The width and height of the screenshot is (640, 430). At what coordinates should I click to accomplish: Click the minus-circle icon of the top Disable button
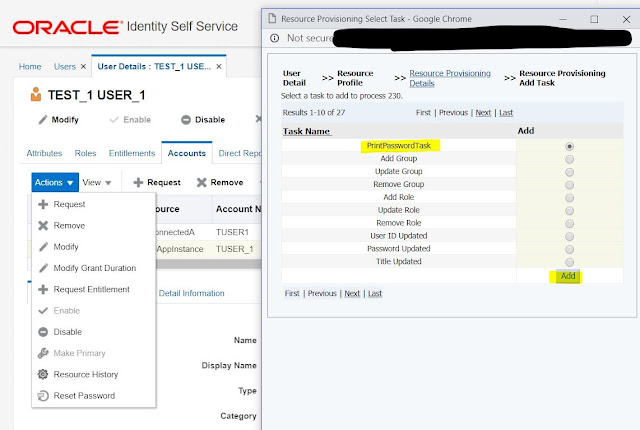coord(186,120)
